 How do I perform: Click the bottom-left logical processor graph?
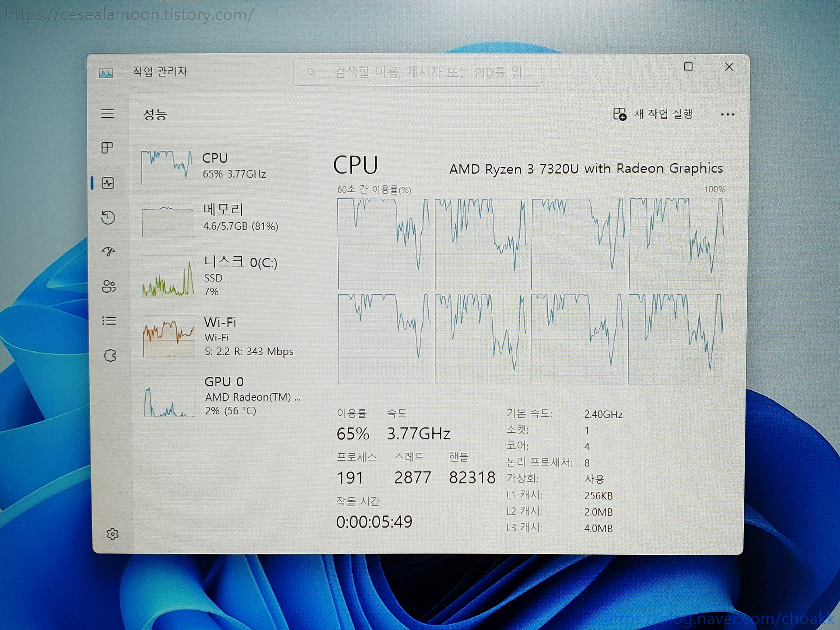click(384, 339)
